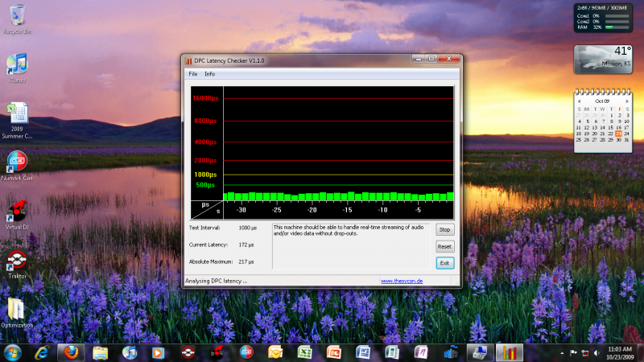Open Excel from the taskbar
Screen dimensions: 644x362
pyautogui.click(x=305, y=352)
